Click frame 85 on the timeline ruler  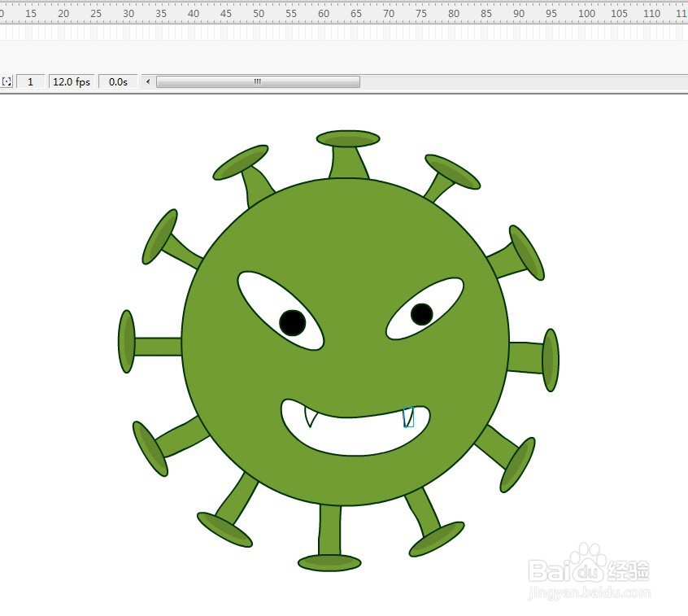coord(486,14)
